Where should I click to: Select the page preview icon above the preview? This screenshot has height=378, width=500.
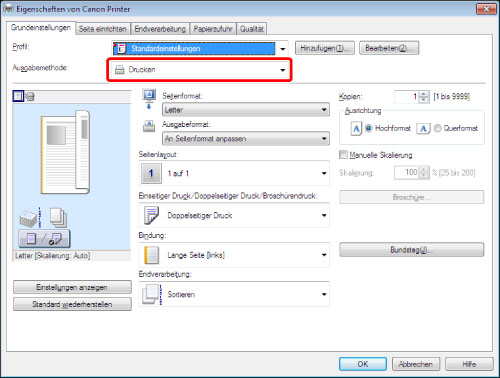[x=18, y=97]
